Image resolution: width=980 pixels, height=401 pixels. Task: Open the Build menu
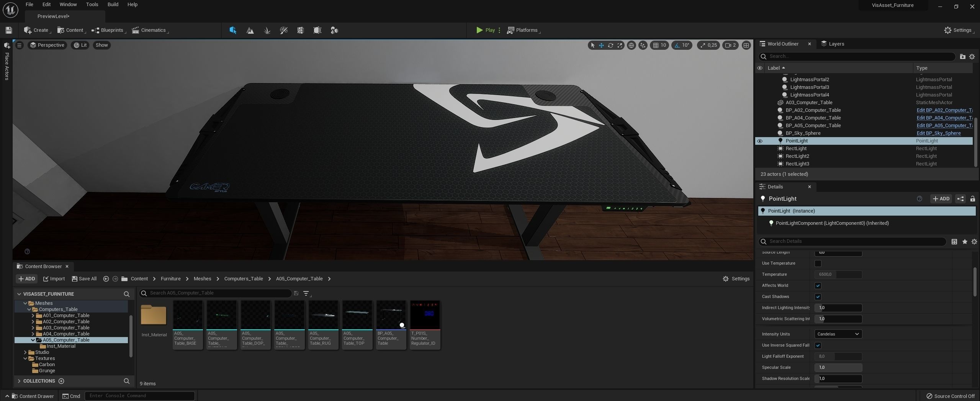coord(113,5)
